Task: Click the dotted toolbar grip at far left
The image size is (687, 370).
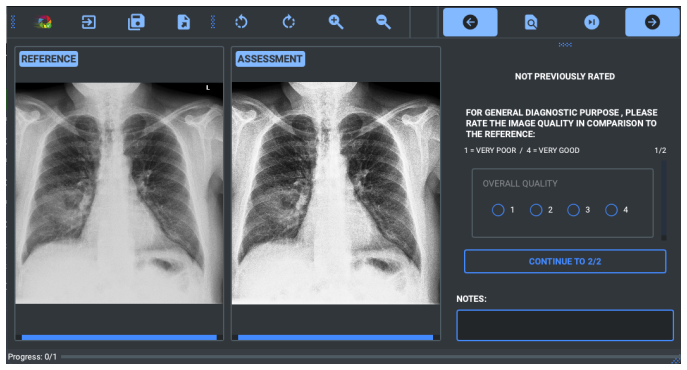Action: click(13, 21)
